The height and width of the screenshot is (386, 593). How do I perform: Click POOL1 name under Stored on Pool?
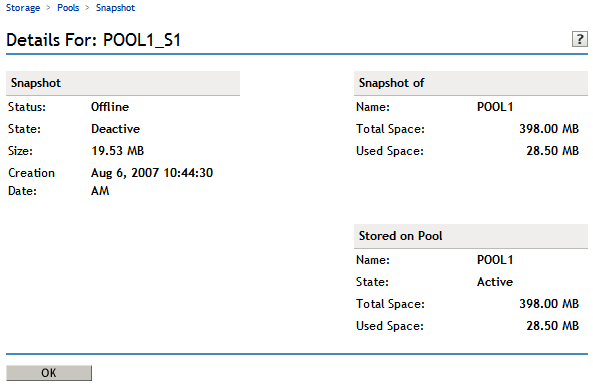pyautogui.click(x=495, y=260)
